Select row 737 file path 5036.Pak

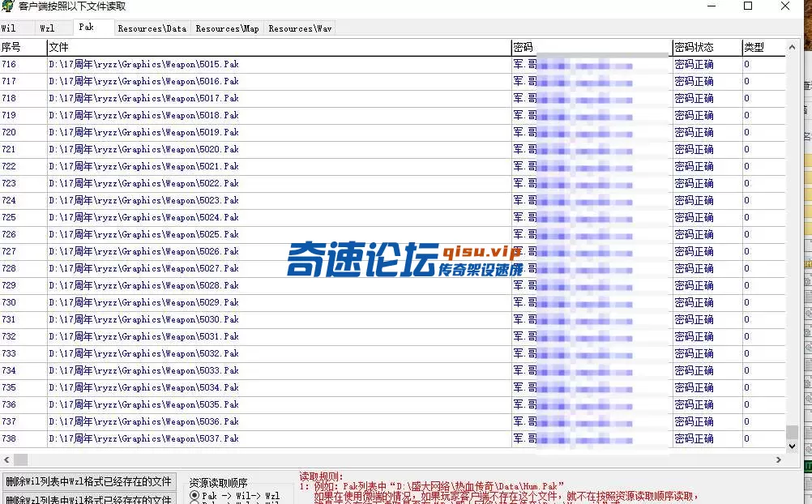144,421
